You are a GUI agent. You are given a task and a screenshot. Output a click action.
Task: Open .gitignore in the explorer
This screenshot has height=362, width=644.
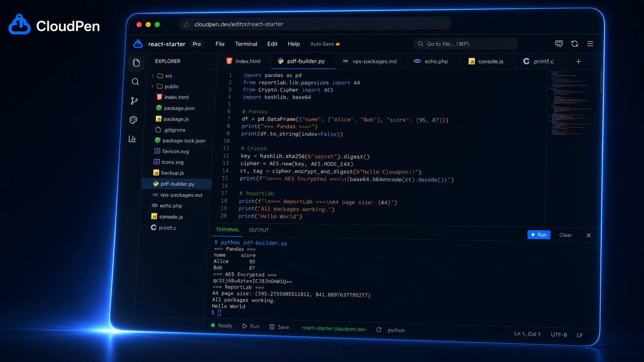pyautogui.click(x=170, y=130)
